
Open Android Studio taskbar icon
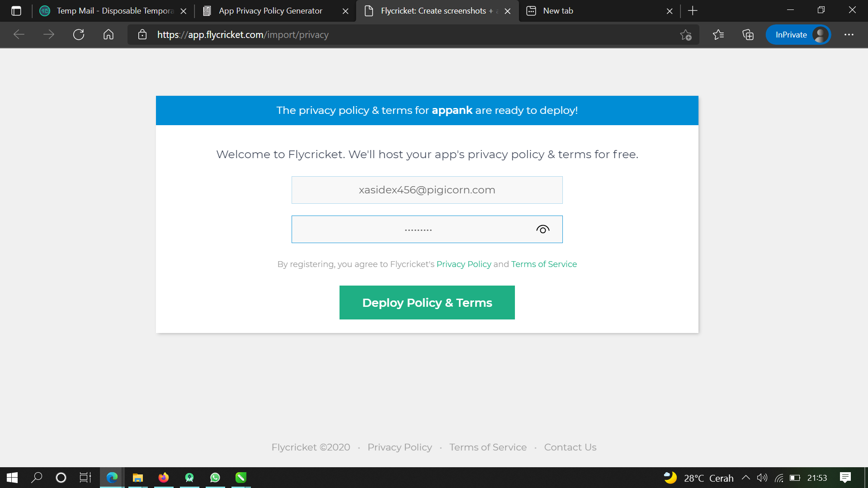coord(189,478)
